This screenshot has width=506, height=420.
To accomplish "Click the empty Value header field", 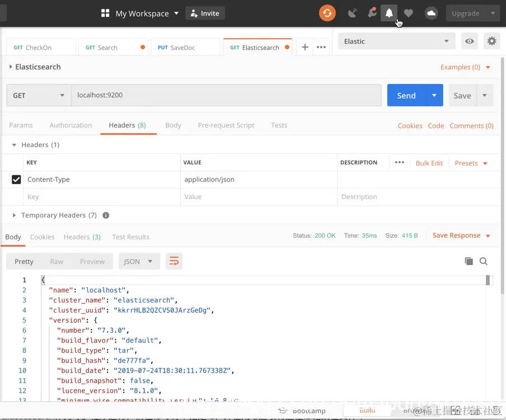I will pyautogui.click(x=259, y=197).
